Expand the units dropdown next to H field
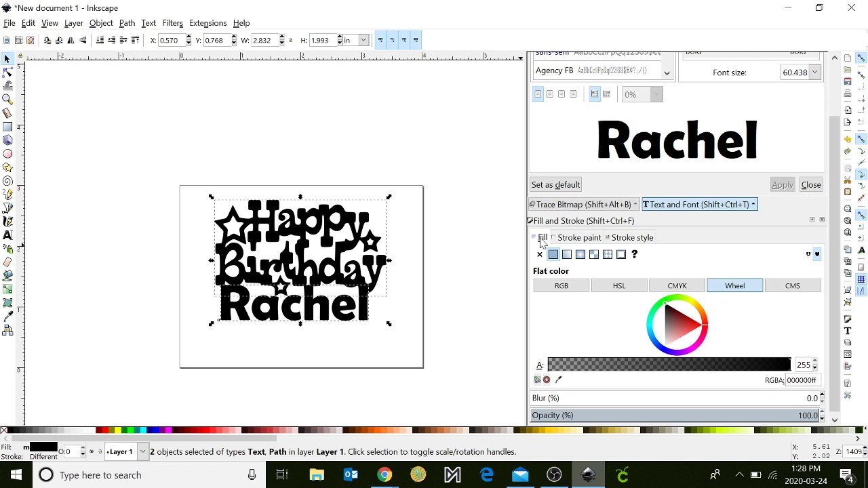 click(363, 40)
